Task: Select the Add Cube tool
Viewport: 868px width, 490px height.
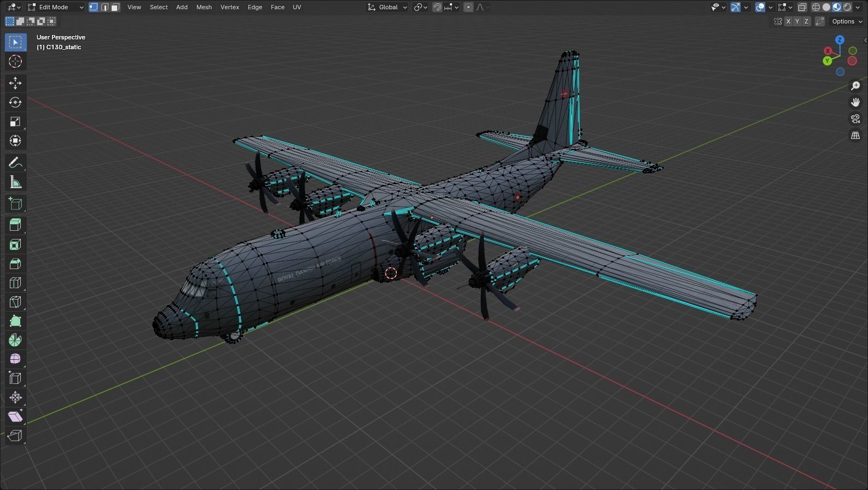Action: click(x=15, y=204)
